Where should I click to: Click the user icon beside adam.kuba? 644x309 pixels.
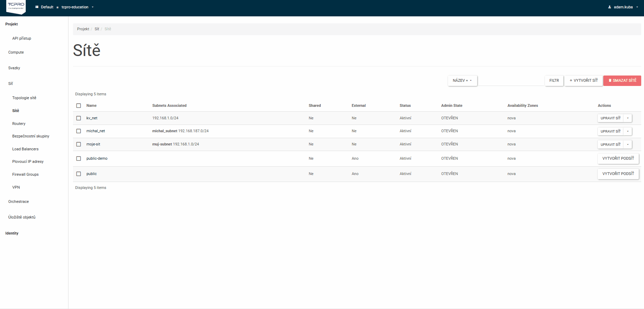(x=610, y=7)
